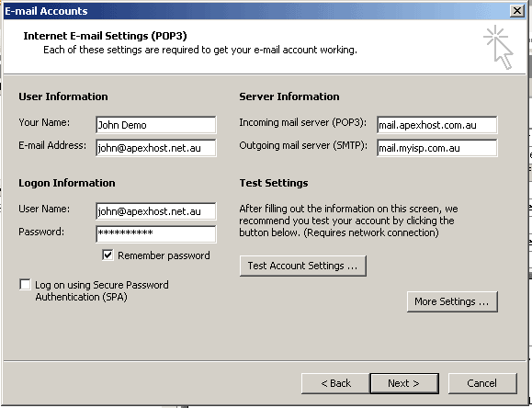The height and width of the screenshot is (408, 532).
Task: Click the cursor wizard icon in header
Action: [498, 47]
